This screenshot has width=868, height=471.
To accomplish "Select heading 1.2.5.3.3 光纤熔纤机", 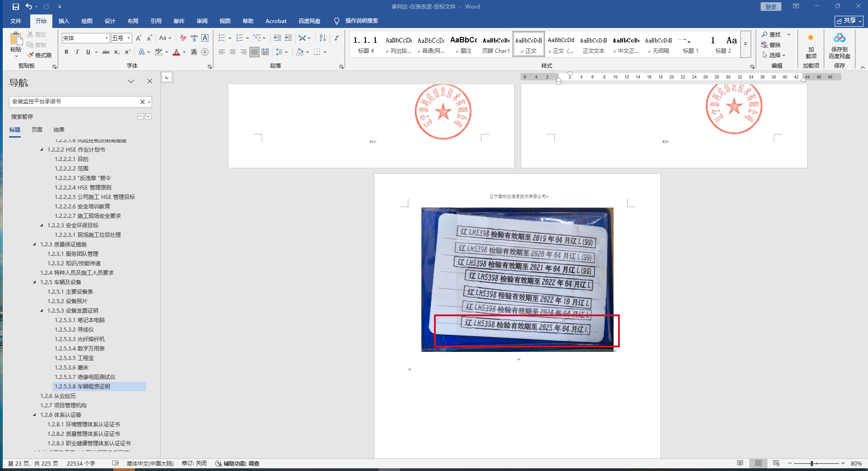I will (80, 339).
